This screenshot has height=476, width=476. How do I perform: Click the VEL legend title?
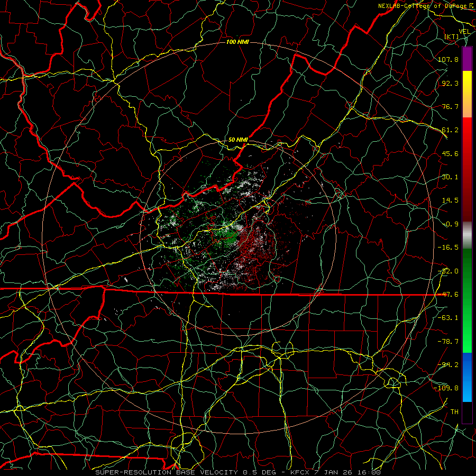(464, 32)
